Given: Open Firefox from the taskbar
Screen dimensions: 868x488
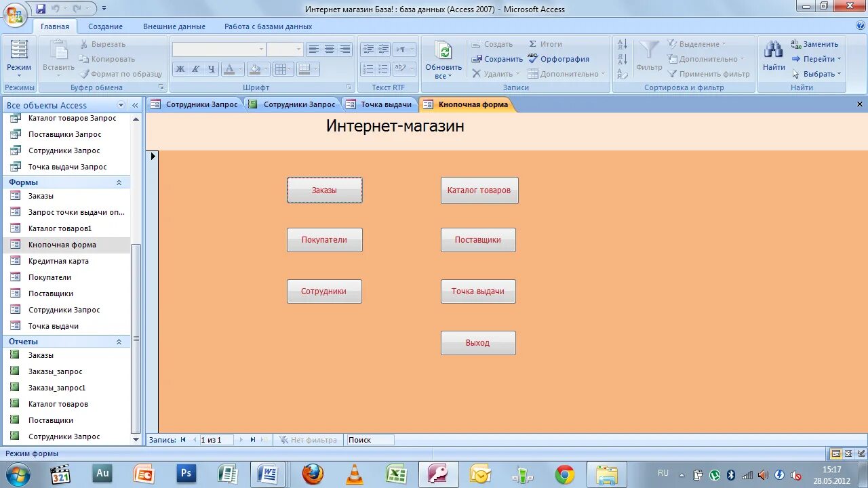Looking at the screenshot, I should (x=313, y=474).
